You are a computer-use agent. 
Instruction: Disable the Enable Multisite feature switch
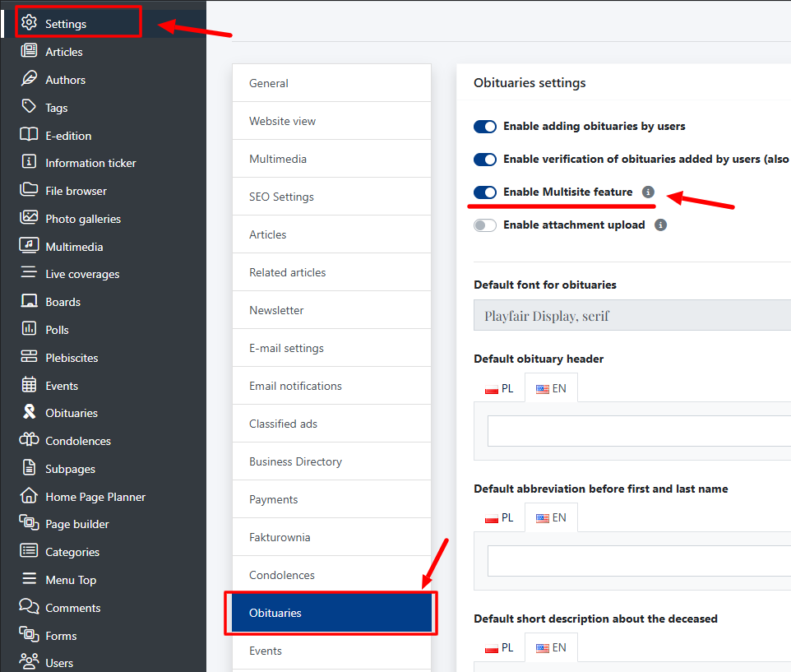pyautogui.click(x=485, y=192)
